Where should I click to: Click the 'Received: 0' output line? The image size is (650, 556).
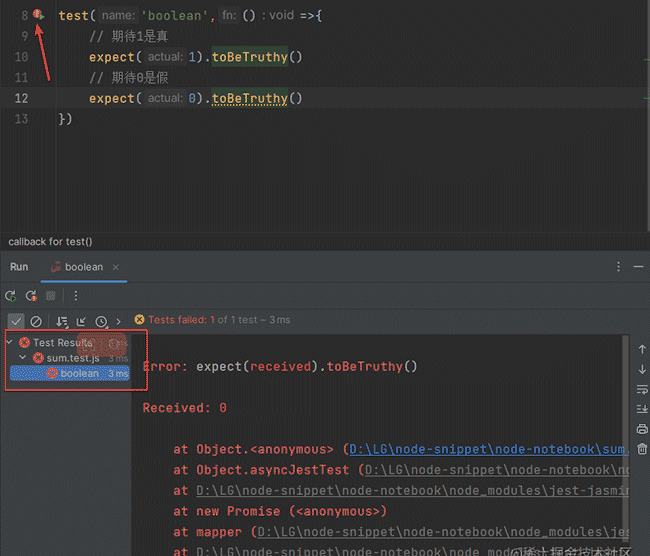click(184, 408)
